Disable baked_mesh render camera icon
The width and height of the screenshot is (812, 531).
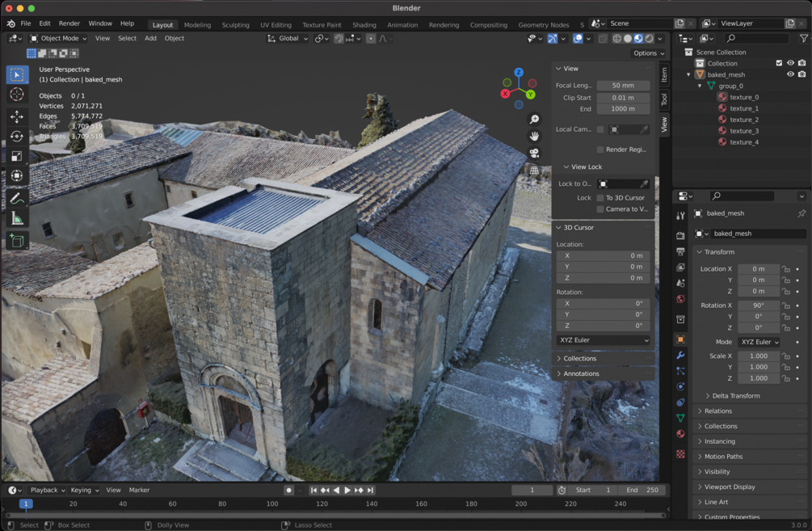coord(801,74)
